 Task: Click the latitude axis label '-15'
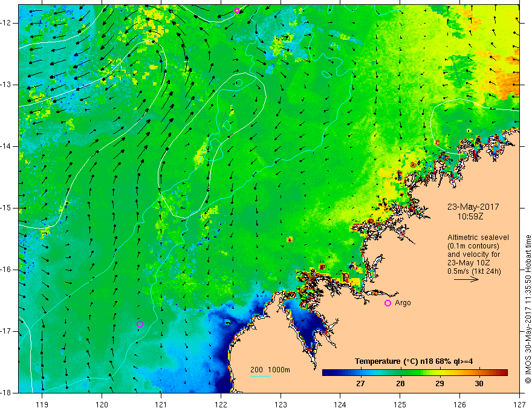(7, 208)
